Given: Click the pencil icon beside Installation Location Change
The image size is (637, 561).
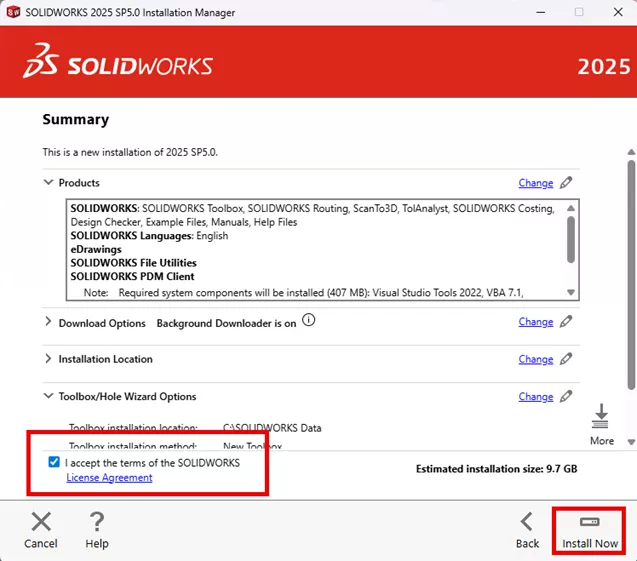Looking at the screenshot, I should click(566, 359).
